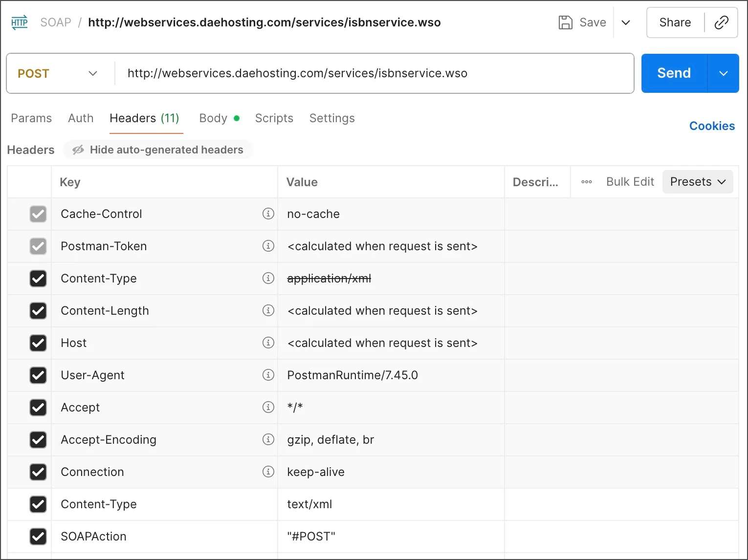Copy the request link with chain icon
The height and width of the screenshot is (560, 748).
(721, 22)
